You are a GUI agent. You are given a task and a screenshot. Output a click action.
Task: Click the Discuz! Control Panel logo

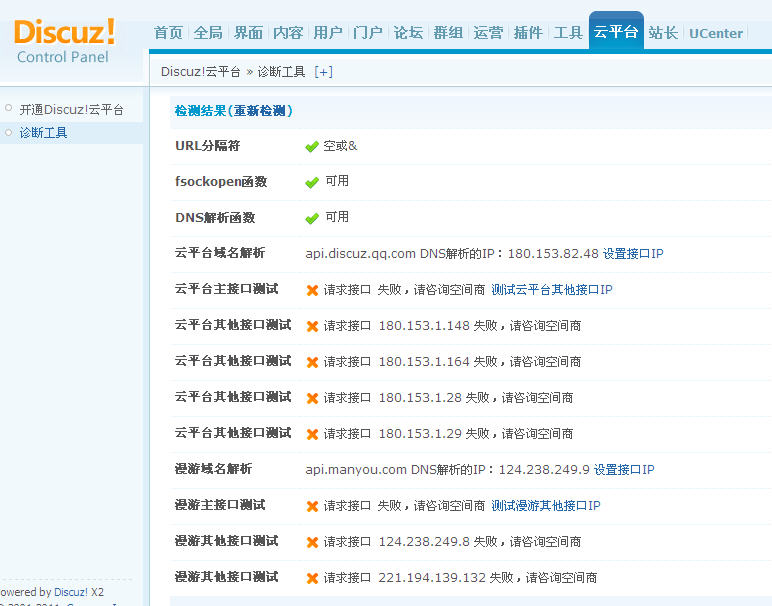coord(64,41)
